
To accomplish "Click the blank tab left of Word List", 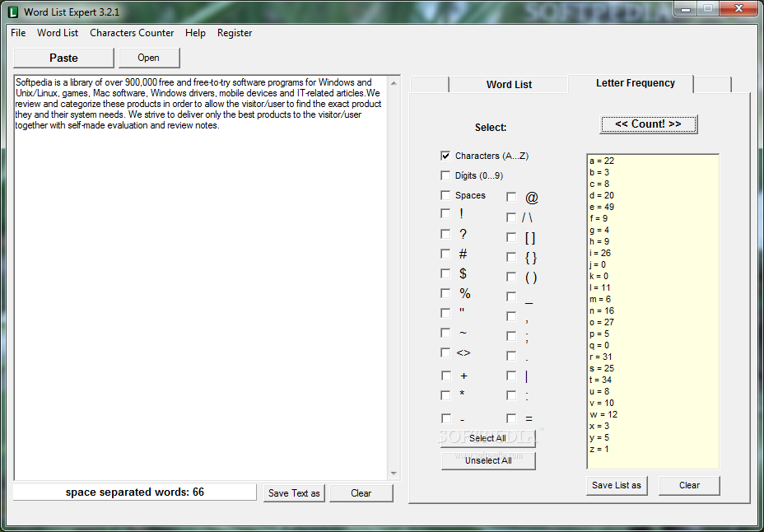I will [429, 85].
